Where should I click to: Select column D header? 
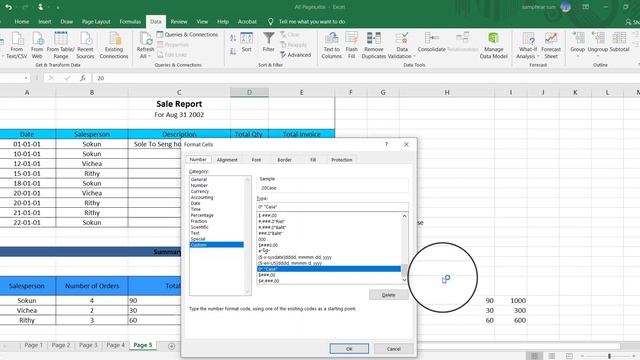click(249, 93)
